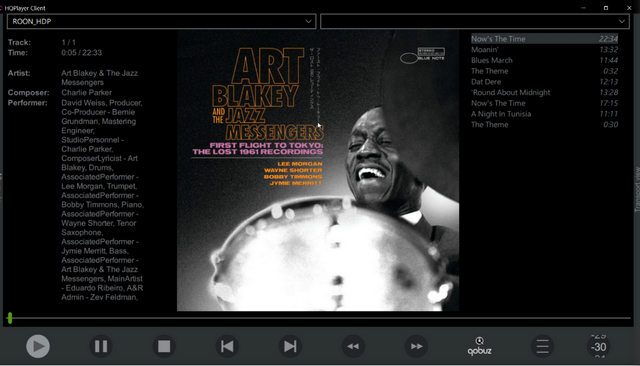Select 'Round About Midnight track
The height and width of the screenshot is (366, 640).
544,93
